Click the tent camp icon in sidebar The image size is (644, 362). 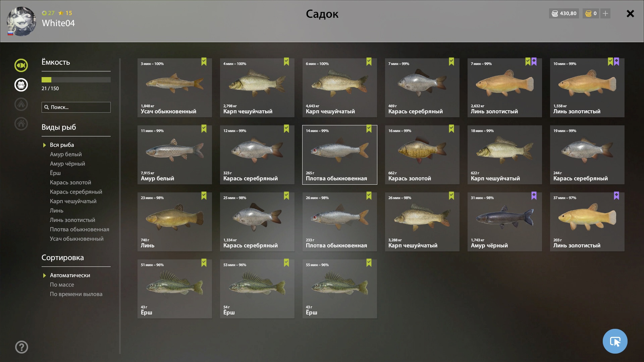[21, 104]
